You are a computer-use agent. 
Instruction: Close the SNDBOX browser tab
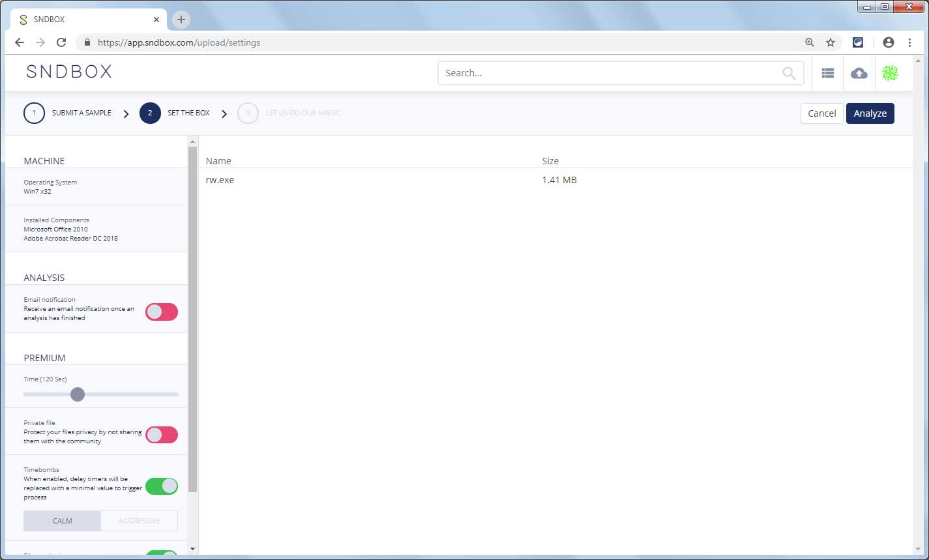coord(156,20)
